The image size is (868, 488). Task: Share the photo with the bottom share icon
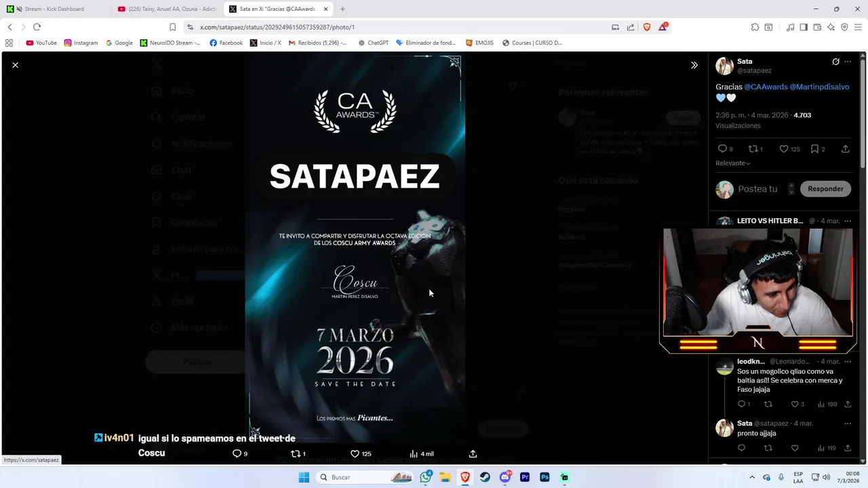pos(473,454)
